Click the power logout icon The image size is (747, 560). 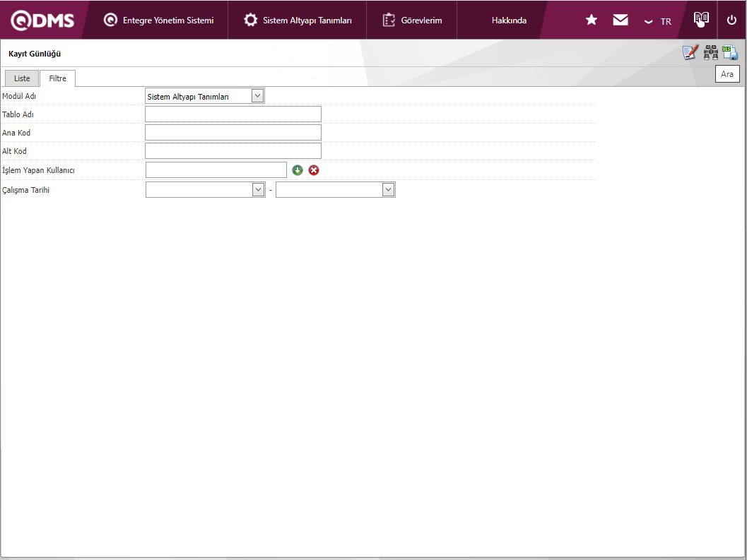pyautogui.click(x=731, y=20)
